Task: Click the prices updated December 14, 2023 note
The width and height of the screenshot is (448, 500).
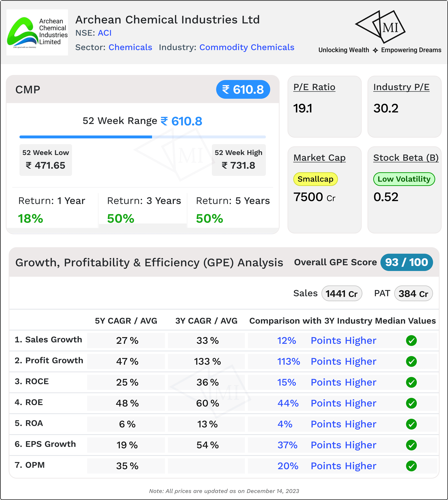Action: point(224,491)
